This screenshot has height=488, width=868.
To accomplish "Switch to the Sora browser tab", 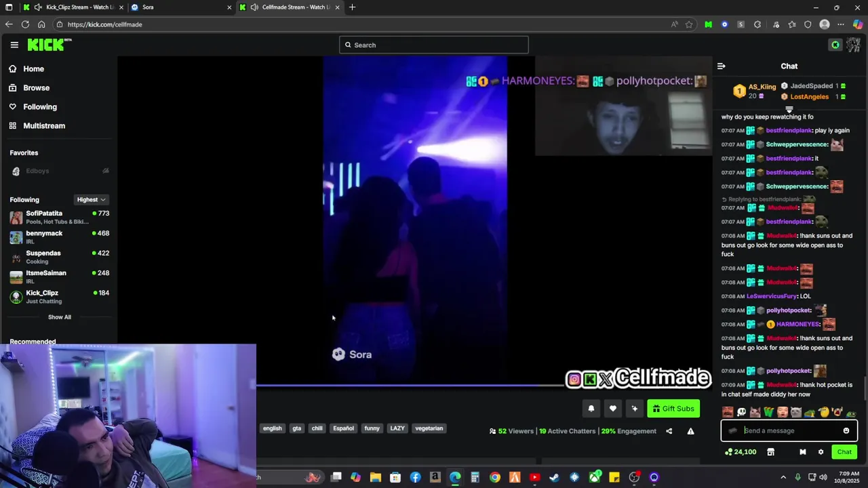I will tap(181, 7).
